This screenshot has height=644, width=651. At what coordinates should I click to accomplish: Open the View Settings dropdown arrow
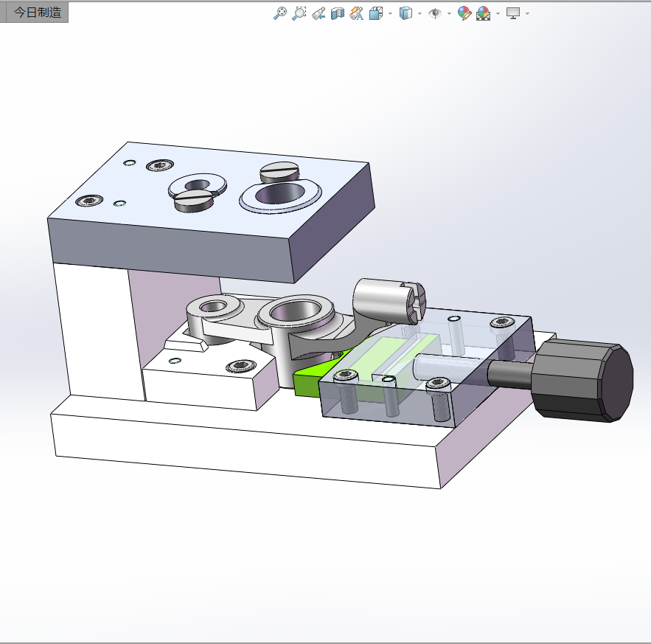[526, 13]
